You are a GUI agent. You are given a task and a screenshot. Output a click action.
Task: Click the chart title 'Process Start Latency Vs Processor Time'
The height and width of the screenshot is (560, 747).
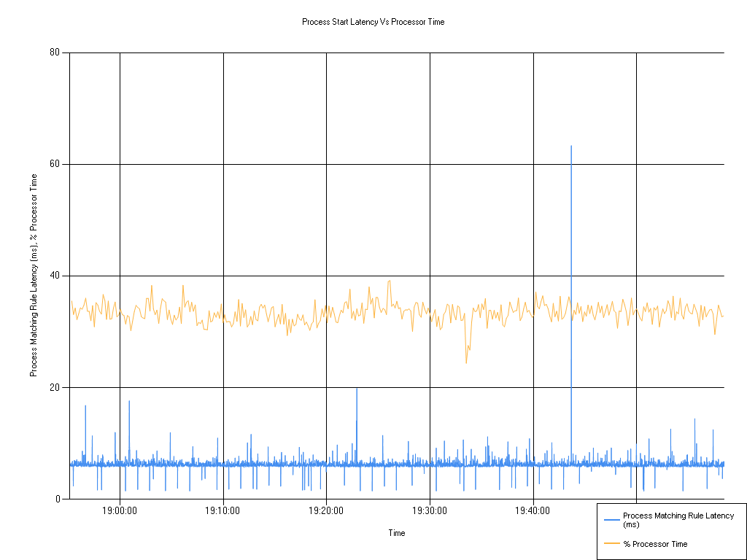coord(373,22)
